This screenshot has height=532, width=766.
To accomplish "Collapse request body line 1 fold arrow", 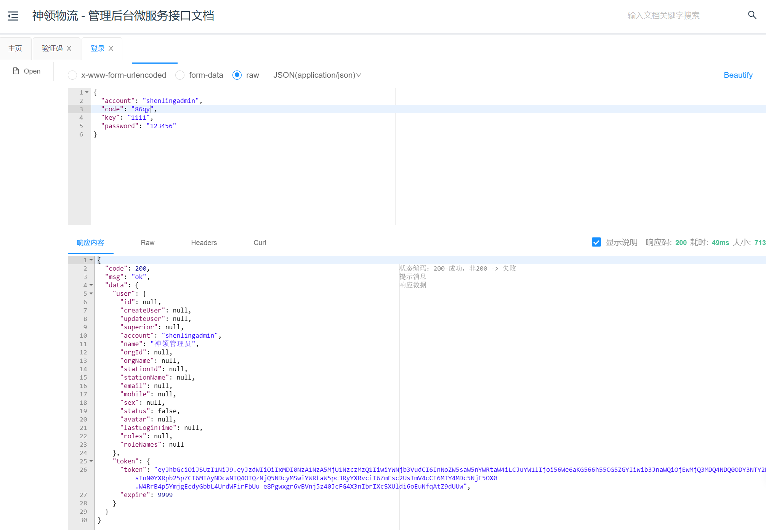I will pyautogui.click(x=87, y=92).
